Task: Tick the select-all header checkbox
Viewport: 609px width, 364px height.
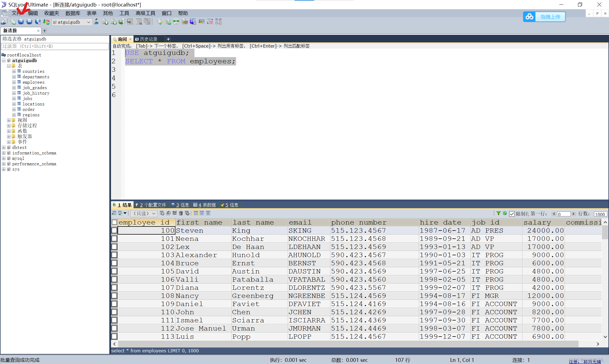Action: [x=115, y=222]
